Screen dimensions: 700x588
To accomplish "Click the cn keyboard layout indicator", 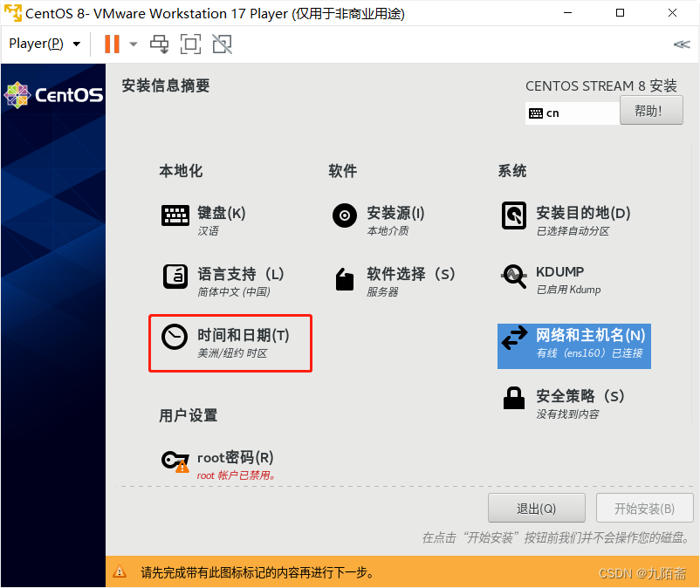I will pyautogui.click(x=552, y=113).
